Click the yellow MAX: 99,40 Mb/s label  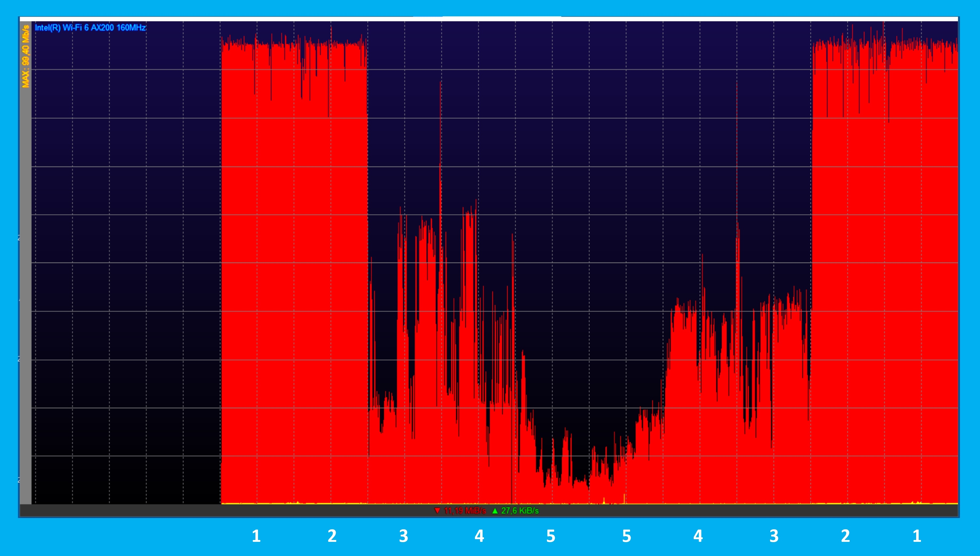click(26, 56)
